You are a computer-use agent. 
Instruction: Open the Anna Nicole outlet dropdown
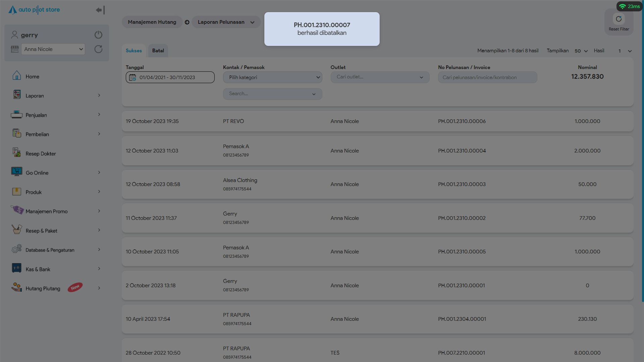53,49
